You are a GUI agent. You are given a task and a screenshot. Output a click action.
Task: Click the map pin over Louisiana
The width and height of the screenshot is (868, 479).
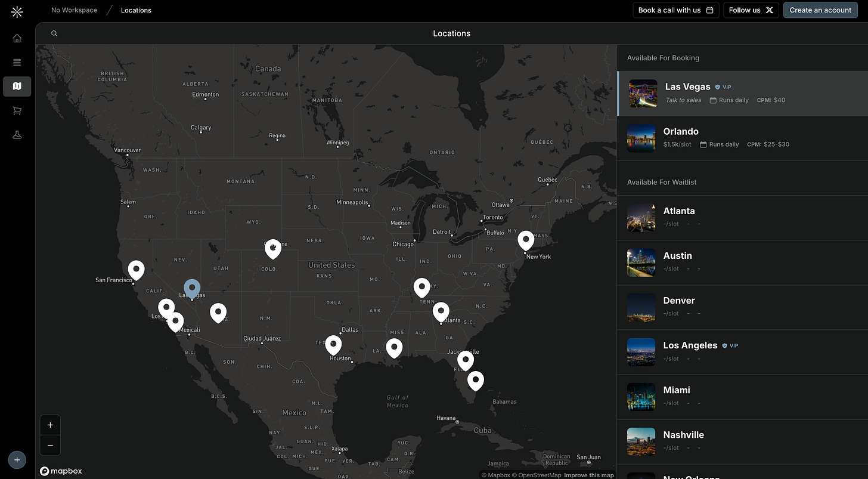click(x=394, y=348)
